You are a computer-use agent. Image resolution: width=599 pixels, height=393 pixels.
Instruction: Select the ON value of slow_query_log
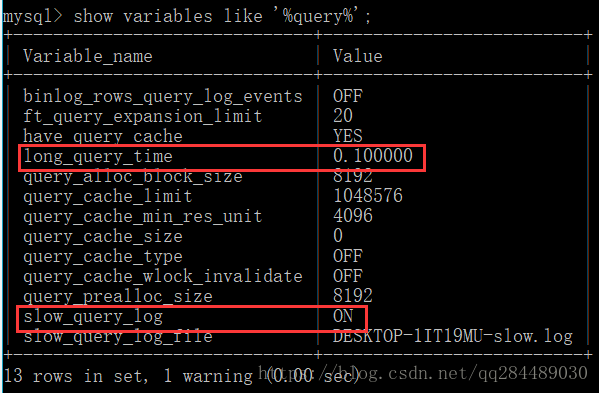click(343, 316)
